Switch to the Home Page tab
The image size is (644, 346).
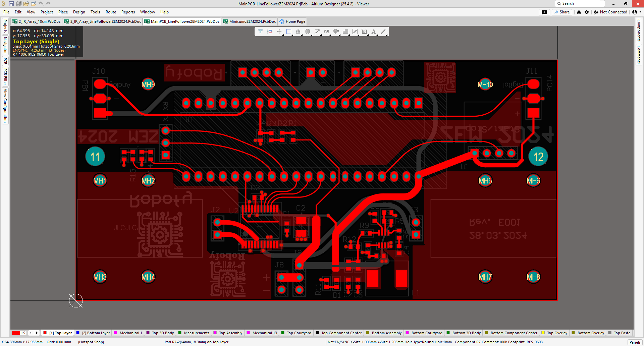292,21
